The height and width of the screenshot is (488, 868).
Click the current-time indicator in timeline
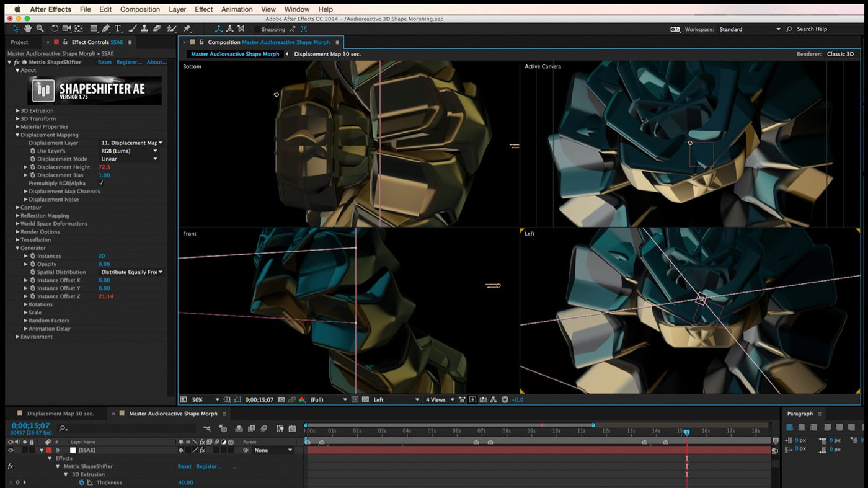point(687,432)
